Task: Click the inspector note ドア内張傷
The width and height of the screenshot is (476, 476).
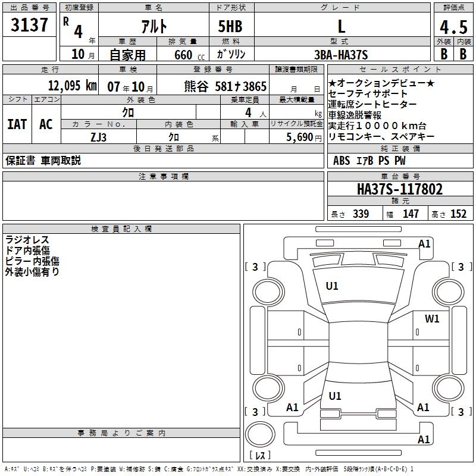Action: tap(27, 250)
